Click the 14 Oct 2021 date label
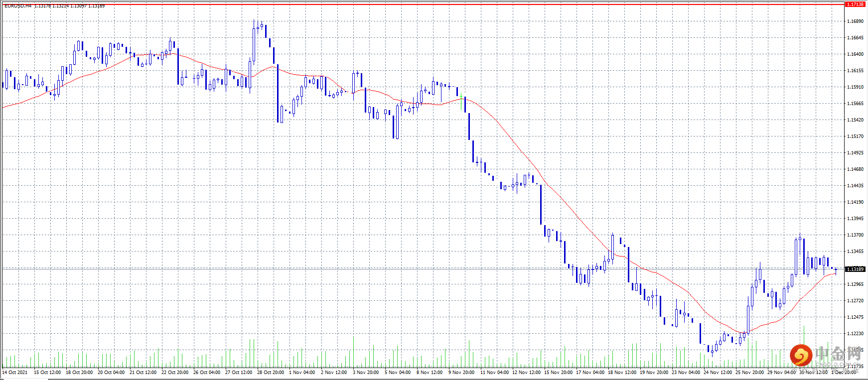This screenshot has height=380, width=868. pos(15,373)
